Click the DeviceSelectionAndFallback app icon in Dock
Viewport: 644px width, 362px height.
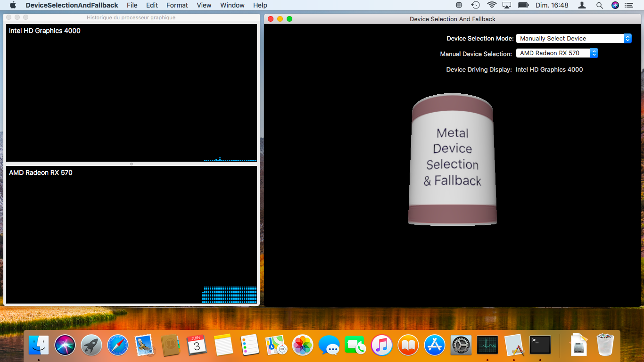pos(514,345)
